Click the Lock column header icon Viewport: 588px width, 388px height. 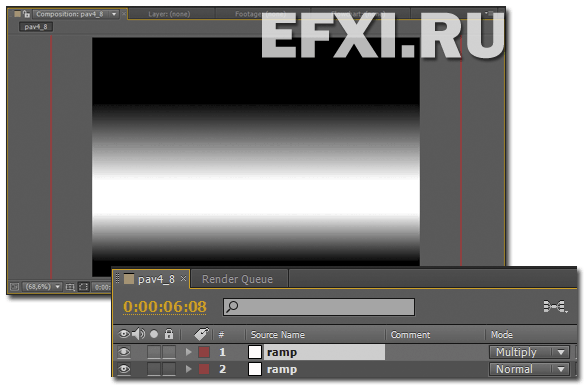click(x=169, y=334)
